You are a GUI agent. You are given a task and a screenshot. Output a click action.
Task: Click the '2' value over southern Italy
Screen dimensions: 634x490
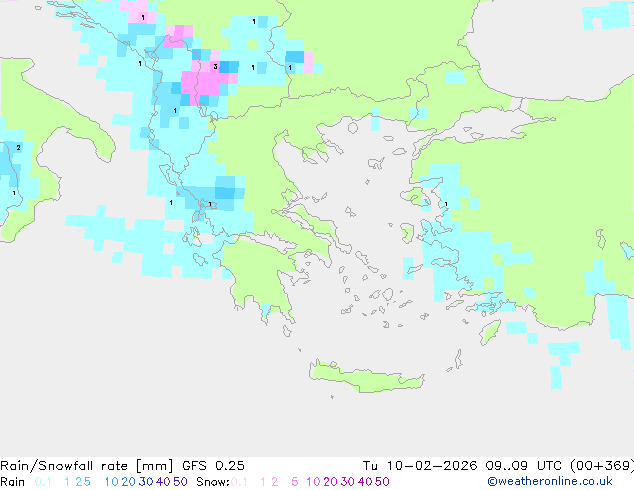coord(18,148)
